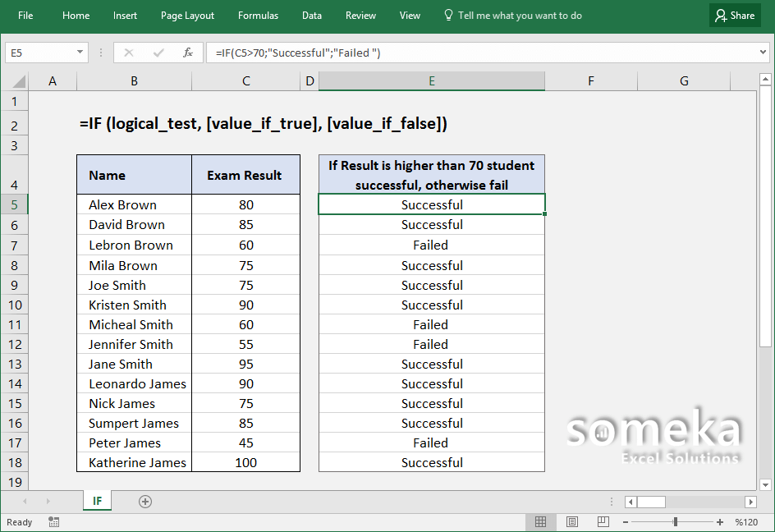Select the IF sheet tab
Image resolution: width=775 pixels, height=532 pixels.
coord(97,501)
